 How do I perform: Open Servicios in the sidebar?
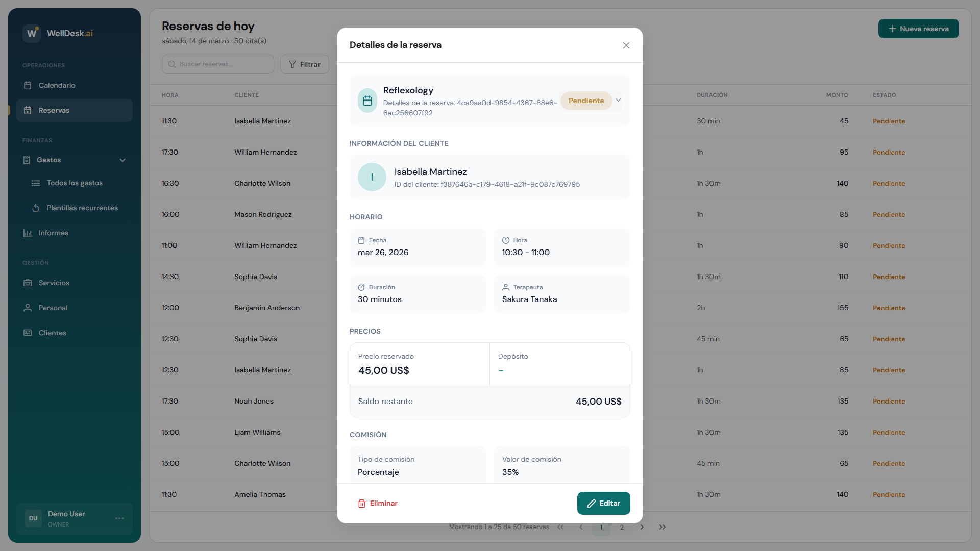point(54,283)
